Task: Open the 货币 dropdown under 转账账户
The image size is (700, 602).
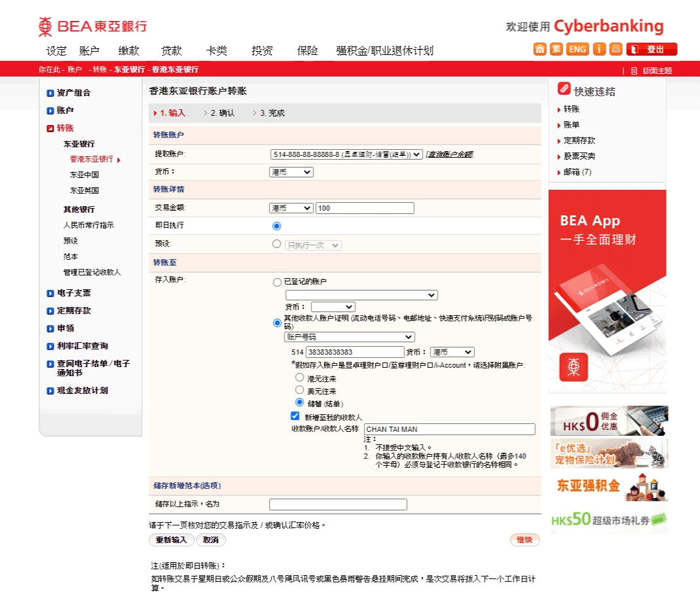Action: pos(292,172)
